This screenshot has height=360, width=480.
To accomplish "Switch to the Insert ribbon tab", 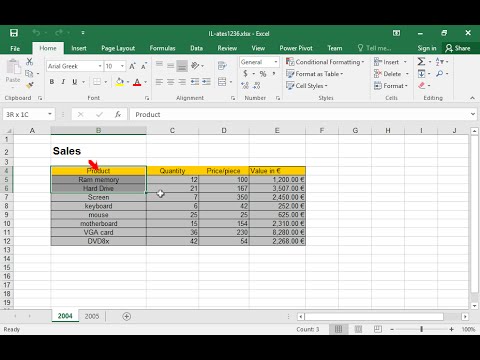I will [79, 48].
